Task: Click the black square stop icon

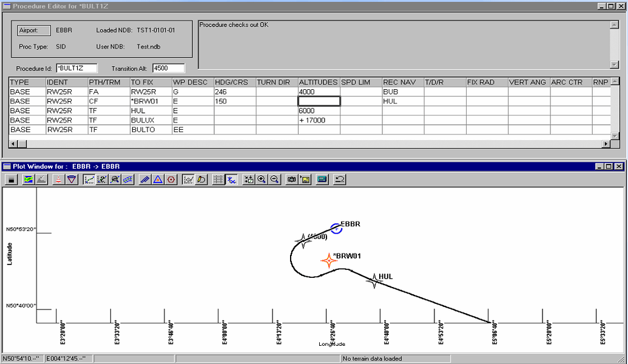Action: (12, 180)
